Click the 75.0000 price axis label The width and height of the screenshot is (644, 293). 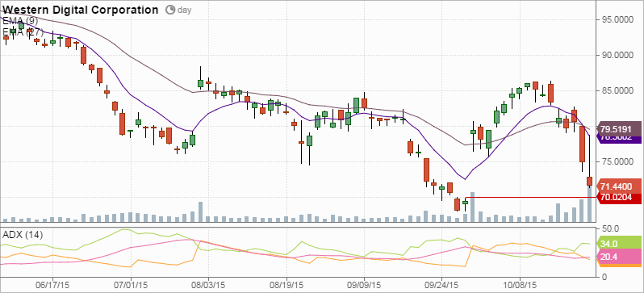tap(617, 162)
